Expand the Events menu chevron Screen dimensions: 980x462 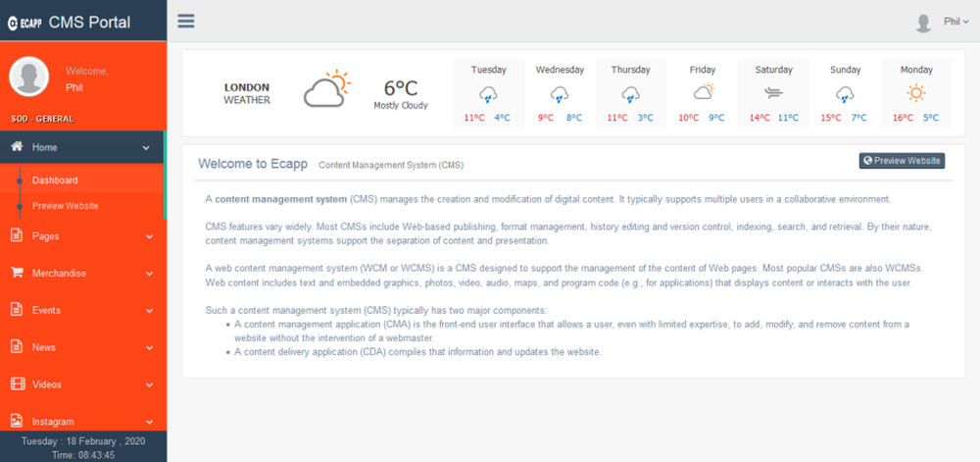[x=149, y=310]
